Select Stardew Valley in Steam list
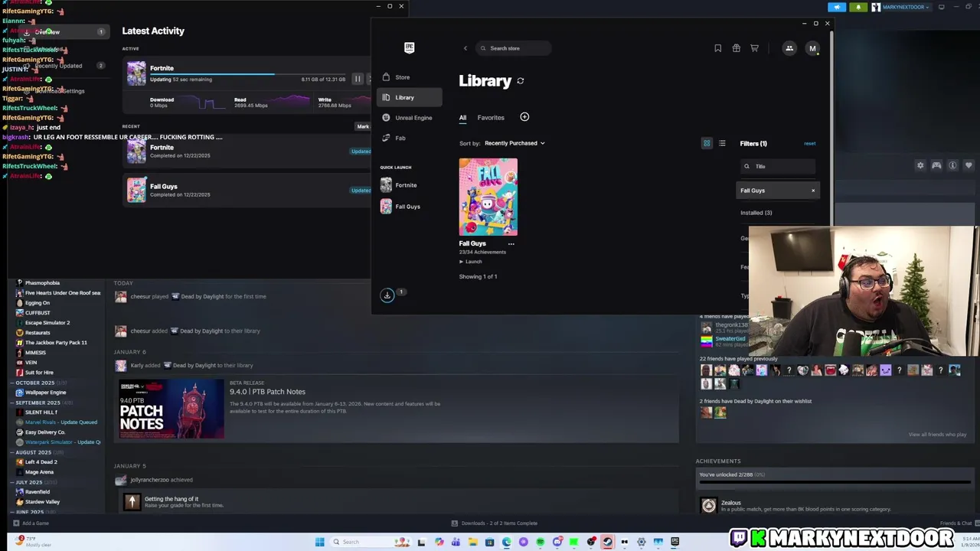Viewport: 980px width, 551px height. point(42,502)
